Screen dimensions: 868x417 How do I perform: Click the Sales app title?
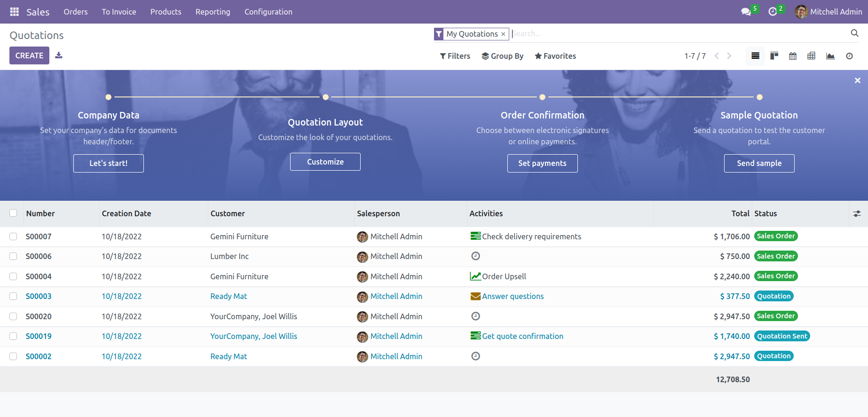(x=38, y=12)
